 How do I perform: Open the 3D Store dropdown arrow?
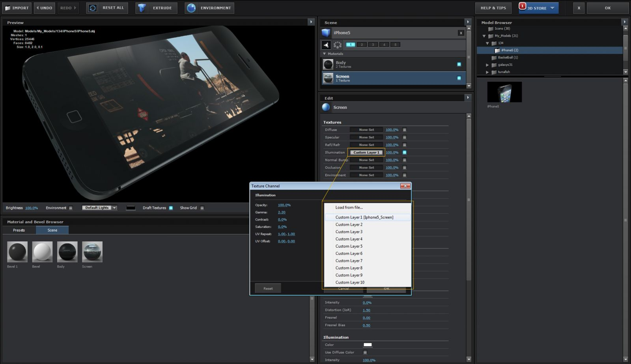[552, 8]
